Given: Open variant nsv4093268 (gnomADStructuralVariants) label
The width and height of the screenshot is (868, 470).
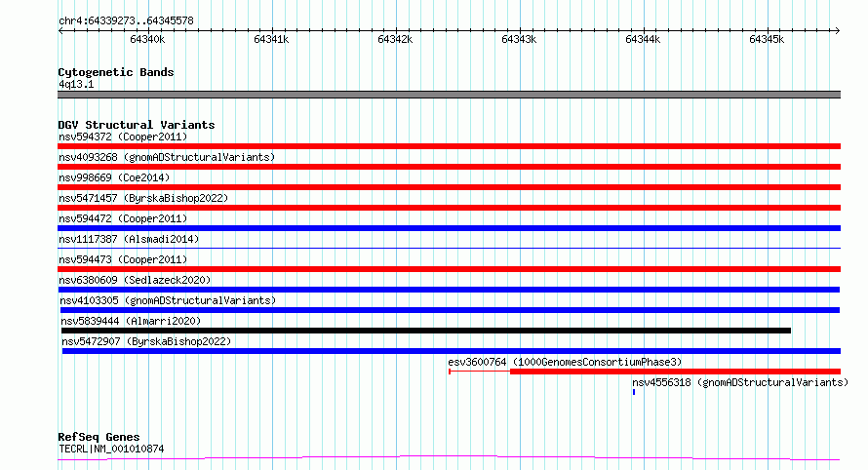Looking at the screenshot, I should pyautogui.click(x=167, y=157).
